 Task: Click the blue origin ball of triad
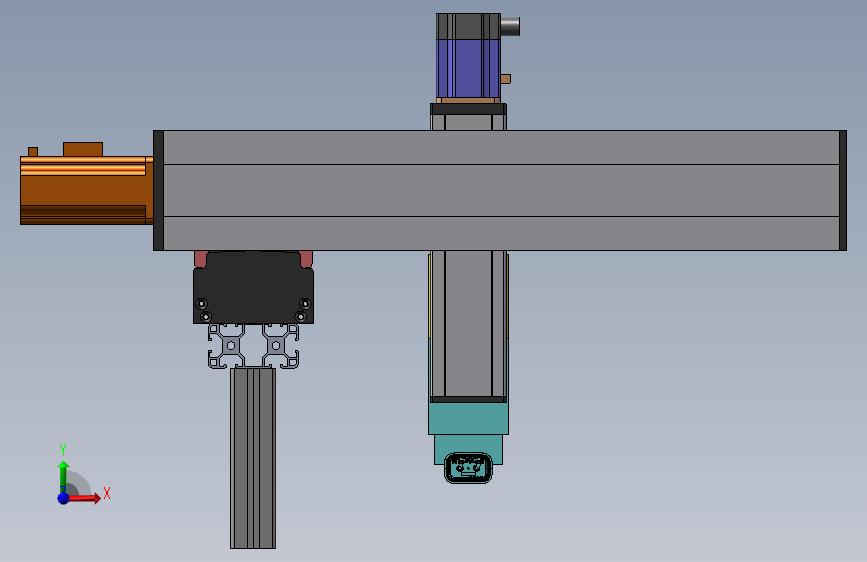pyautogui.click(x=64, y=498)
